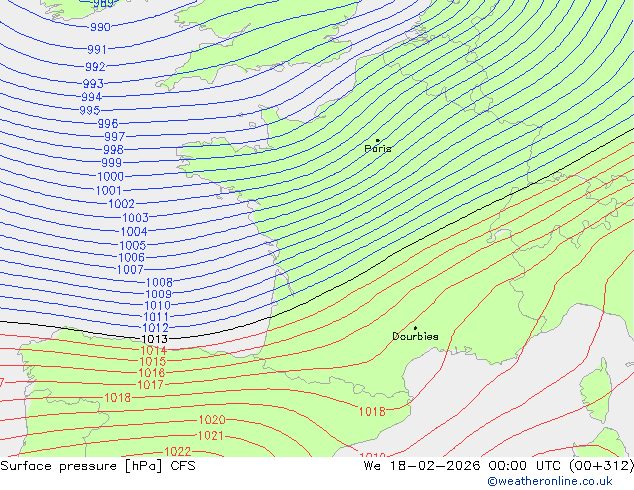Click the 1006 isobar label
The width and height of the screenshot is (634, 490).
pos(131,257)
